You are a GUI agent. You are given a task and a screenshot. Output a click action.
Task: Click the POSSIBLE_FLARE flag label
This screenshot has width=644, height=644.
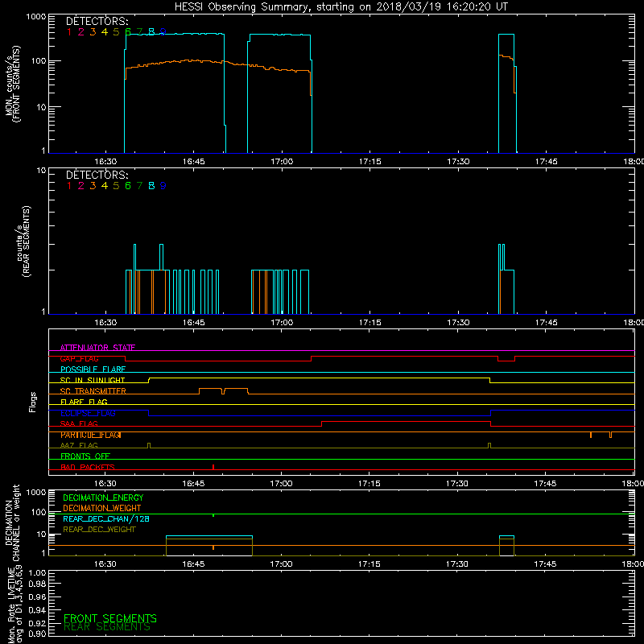pos(93,369)
